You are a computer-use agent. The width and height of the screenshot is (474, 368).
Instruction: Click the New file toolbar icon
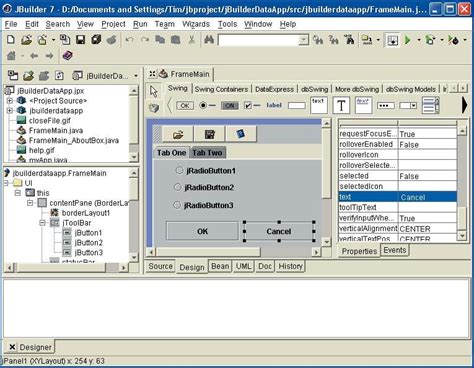click(x=11, y=40)
